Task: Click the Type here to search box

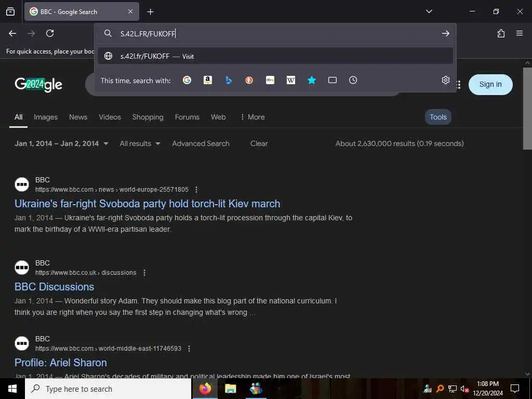Action: [108, 389]
